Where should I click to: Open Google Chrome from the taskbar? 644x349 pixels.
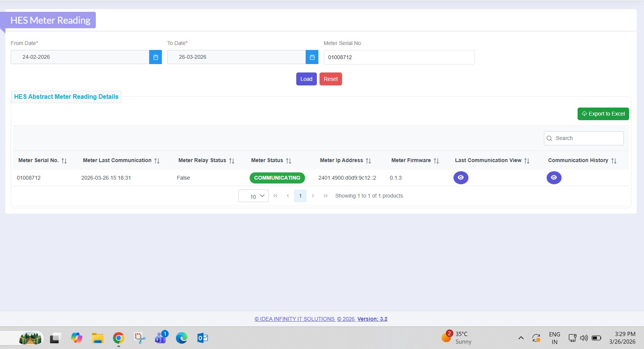point(119,338)
